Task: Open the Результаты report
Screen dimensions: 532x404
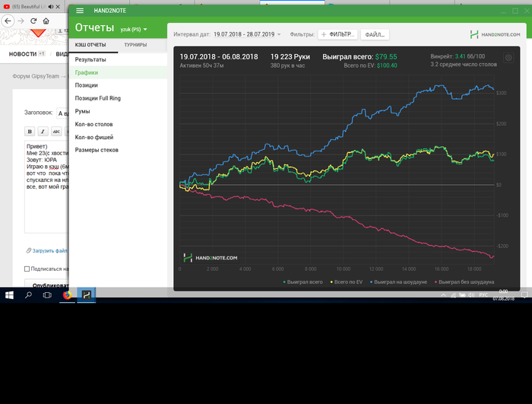Action: pos(118,59)
